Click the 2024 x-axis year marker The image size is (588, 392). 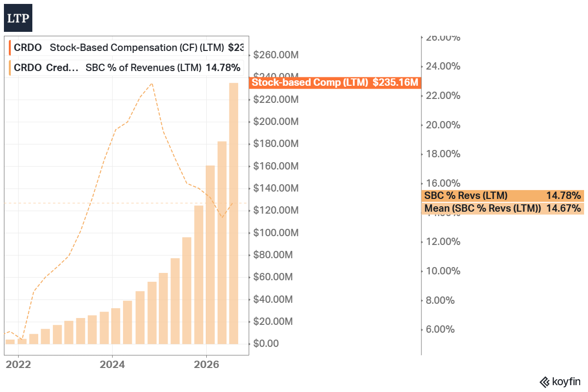coord(112,365)
